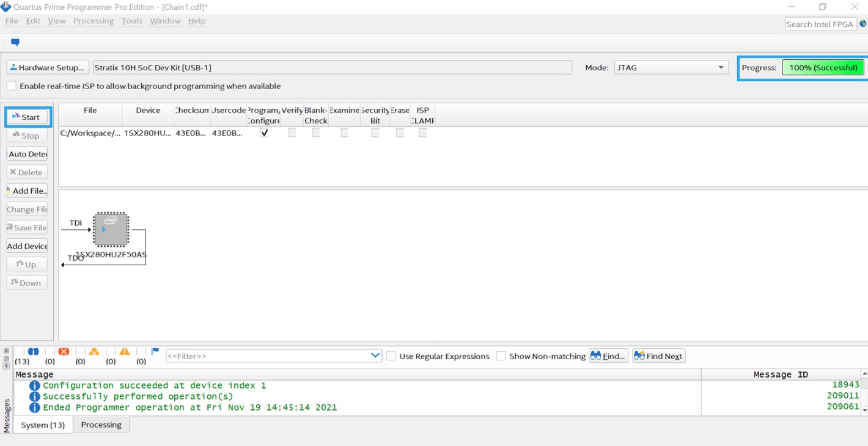Show only errors via the red error icon
The image size is (868, 446).
[64, 351]
